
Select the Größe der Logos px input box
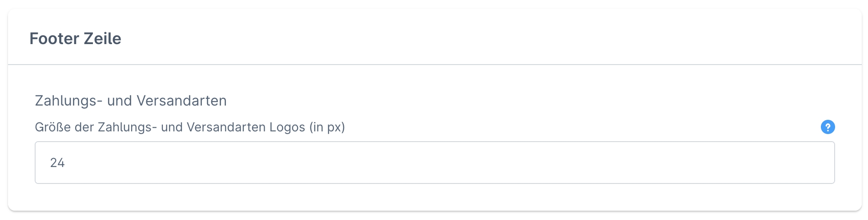click(434, 163)
